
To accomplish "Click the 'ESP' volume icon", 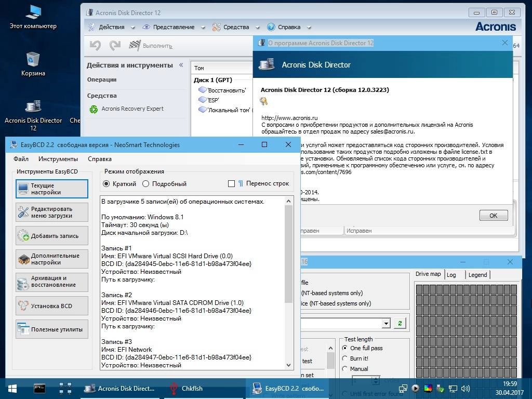I will [203, 100].
